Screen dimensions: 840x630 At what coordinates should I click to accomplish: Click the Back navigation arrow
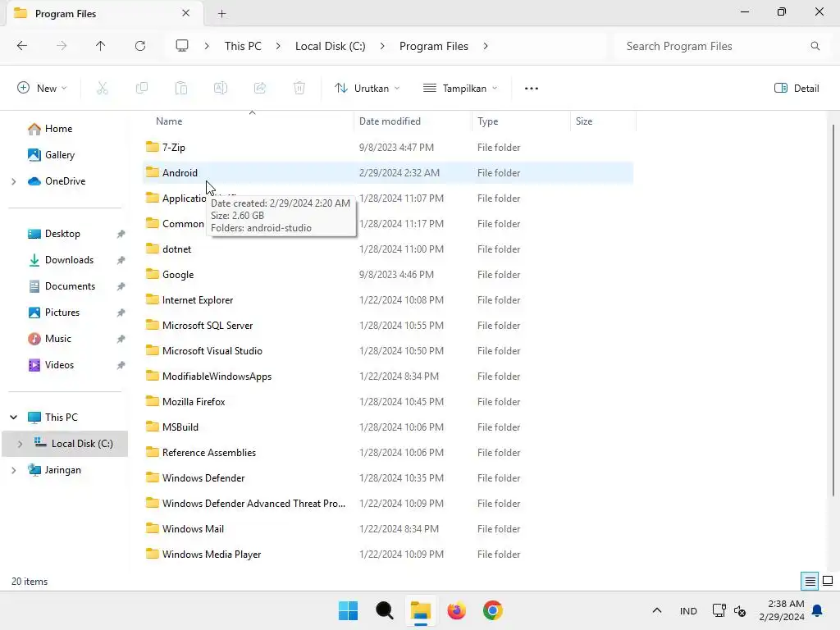[x=22, y=46]
